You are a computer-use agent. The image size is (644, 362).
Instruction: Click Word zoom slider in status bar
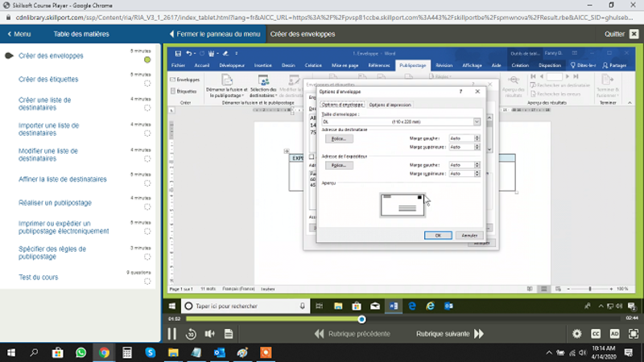pyautogui.click(x=590, y=289)
